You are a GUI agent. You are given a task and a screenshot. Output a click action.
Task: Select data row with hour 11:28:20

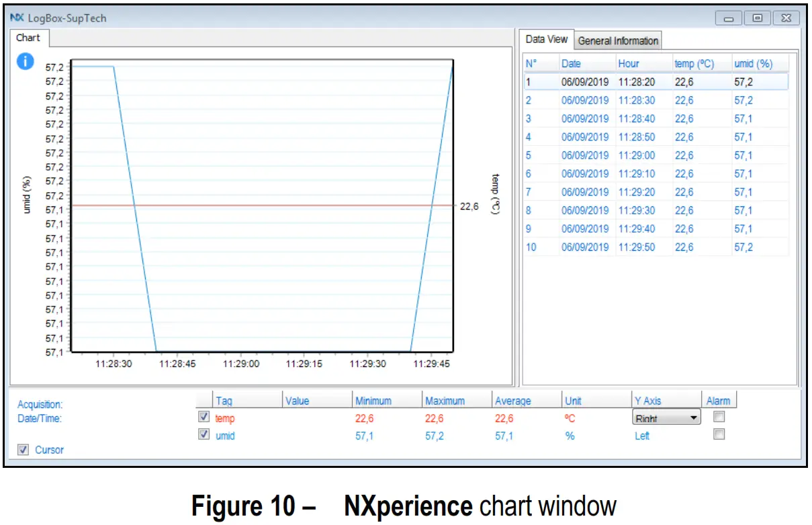pyautogui.click(x=656, y=82)
